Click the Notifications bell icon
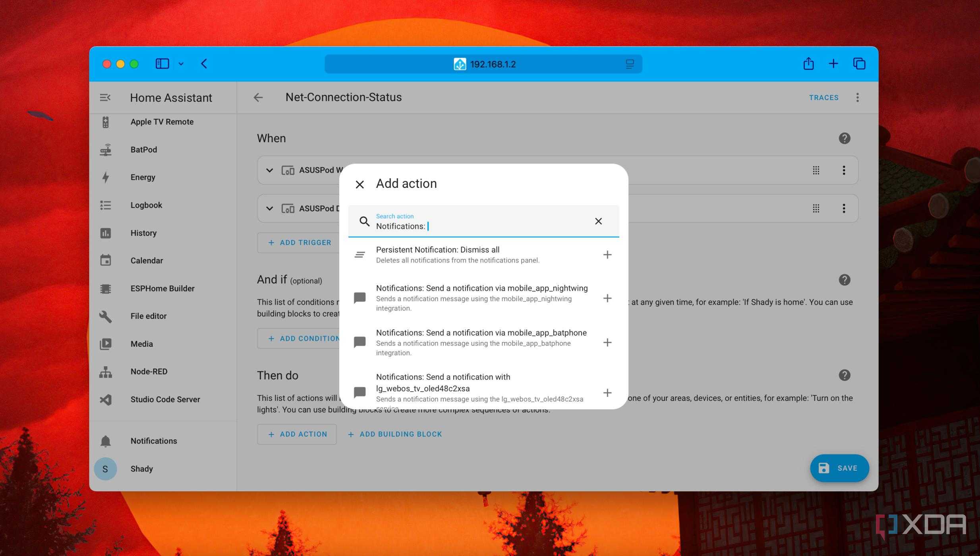Screen dimensions: 980x556 coord(105,441)
